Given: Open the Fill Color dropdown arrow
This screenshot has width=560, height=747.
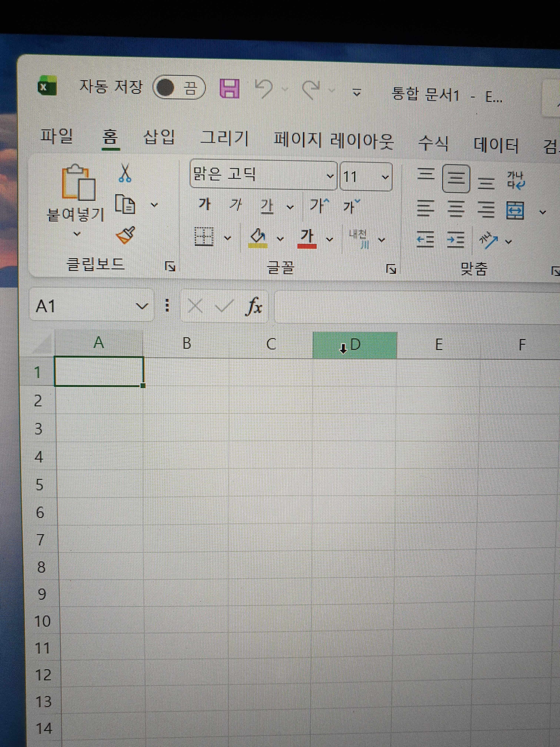Looking at the screenshot, I should click(280, 239).
